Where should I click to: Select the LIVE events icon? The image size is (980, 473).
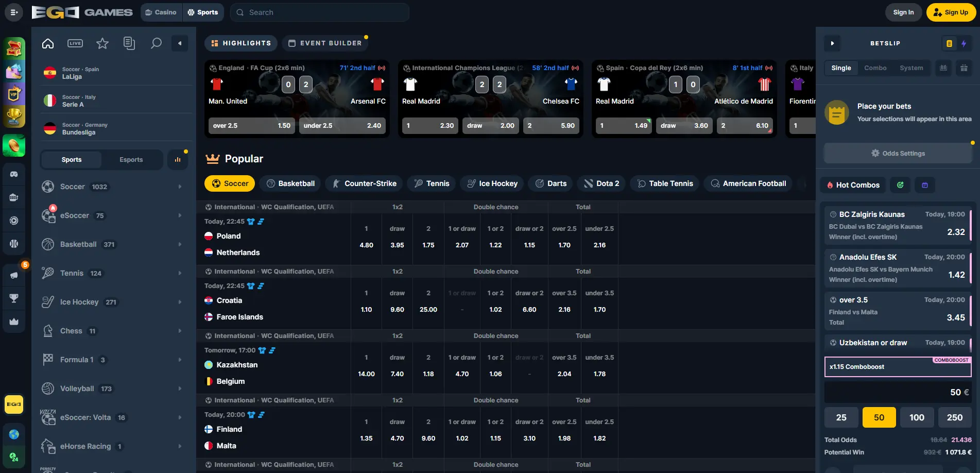tap(75, 43)
